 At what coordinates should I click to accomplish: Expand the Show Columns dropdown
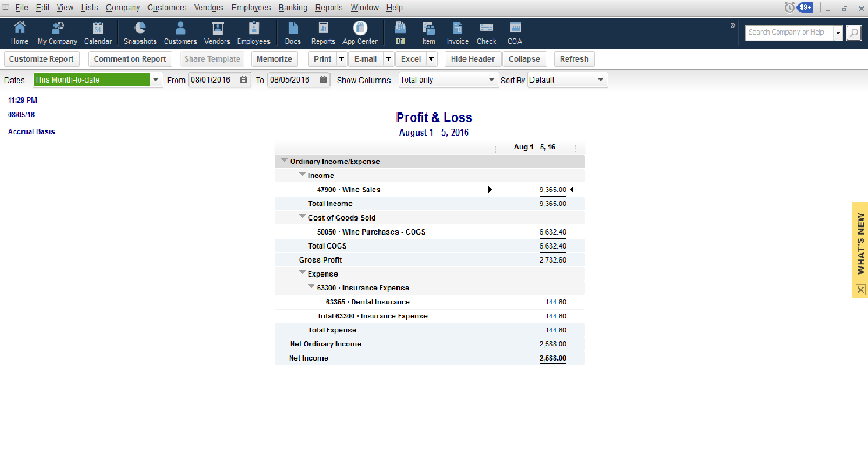[491, 80]
